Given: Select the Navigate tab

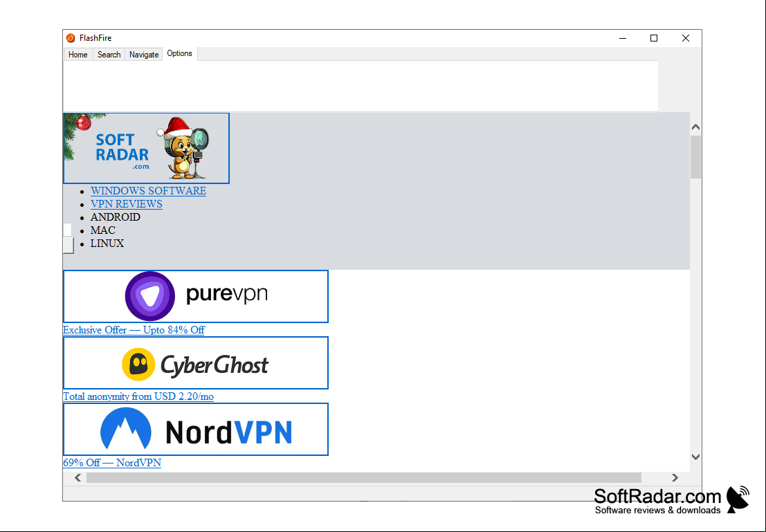Looking at the screenshot, I should pyautogui.click(x=144, y=55).
